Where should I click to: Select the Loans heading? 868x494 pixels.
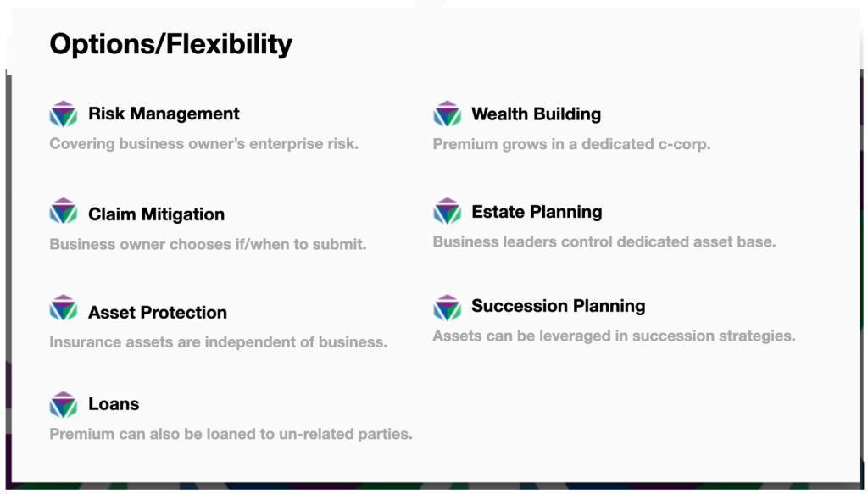coord(114,404)
